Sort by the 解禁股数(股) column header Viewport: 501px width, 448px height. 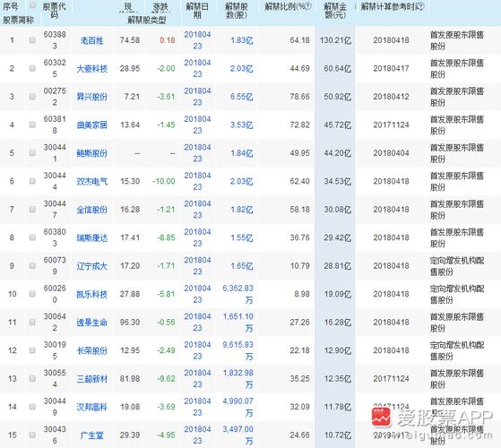point(237,11)
